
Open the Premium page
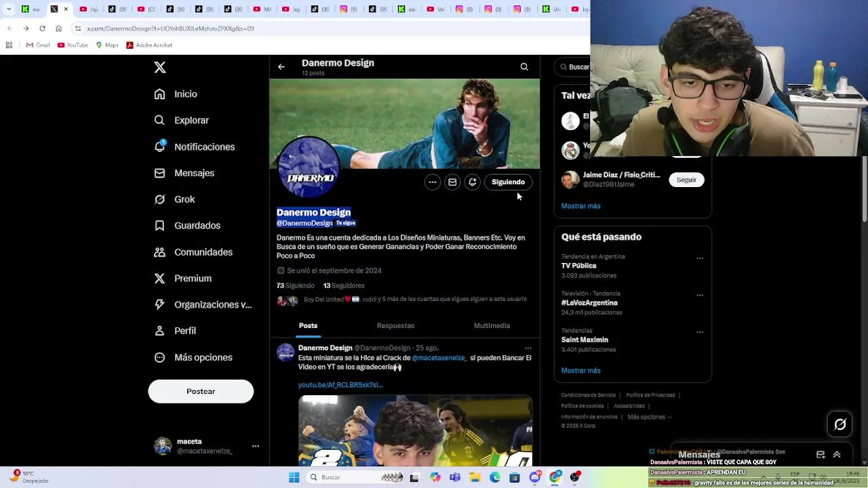182,279
